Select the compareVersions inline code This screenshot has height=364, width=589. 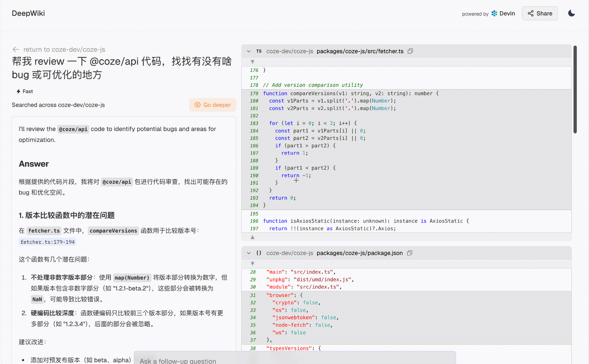tap(113, 231)
